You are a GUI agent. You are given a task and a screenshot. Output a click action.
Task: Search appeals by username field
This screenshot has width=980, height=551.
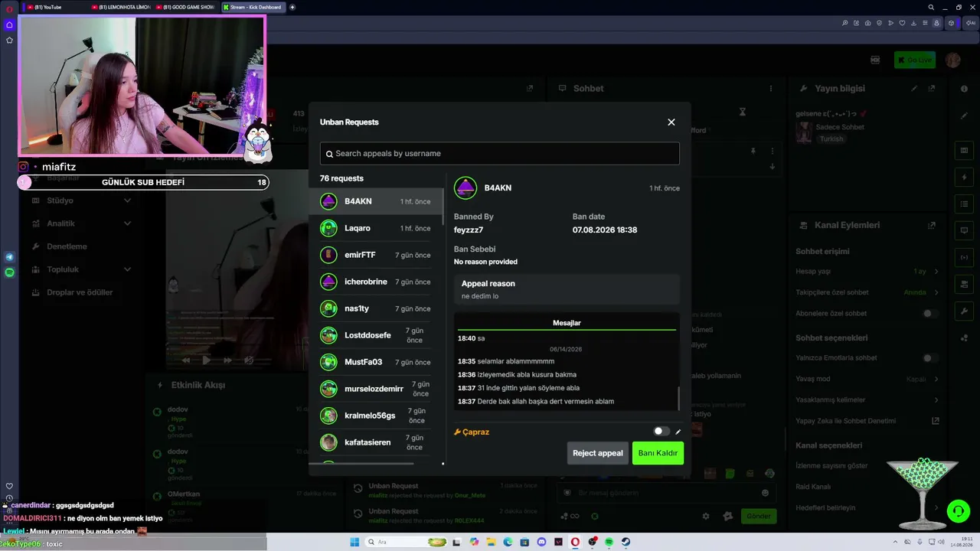click(499, 153)
